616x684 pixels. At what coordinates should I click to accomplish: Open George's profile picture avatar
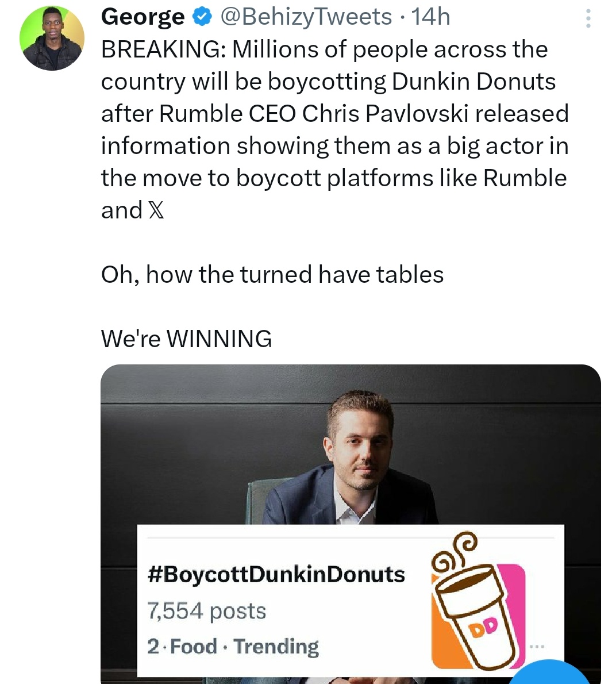tap(52, 39)
